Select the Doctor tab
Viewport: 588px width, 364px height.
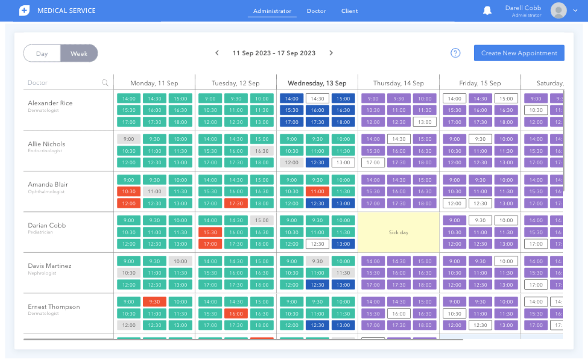pos(316,11)
